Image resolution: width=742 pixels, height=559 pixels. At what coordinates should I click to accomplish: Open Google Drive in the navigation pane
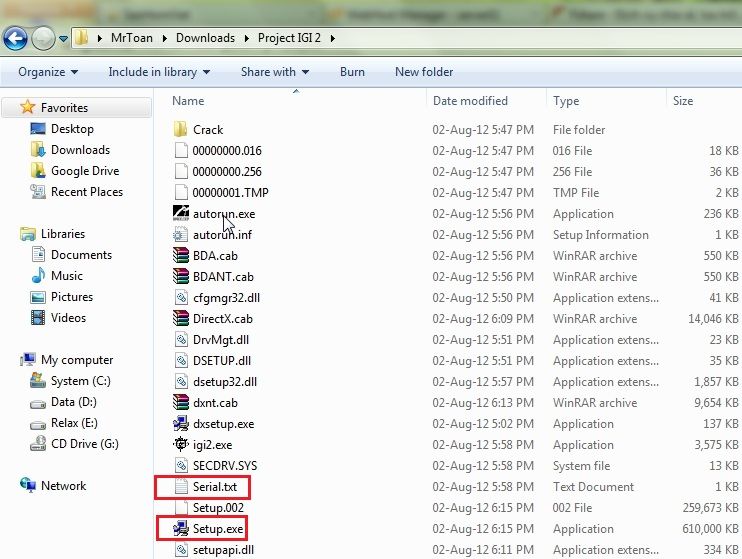click(85, 171)
